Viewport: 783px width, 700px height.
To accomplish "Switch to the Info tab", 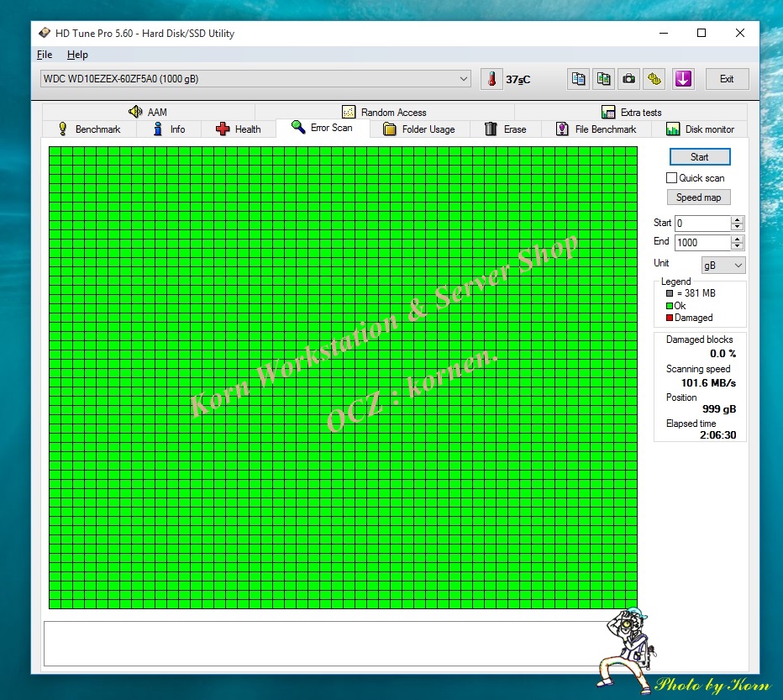I will pos(169,129).
